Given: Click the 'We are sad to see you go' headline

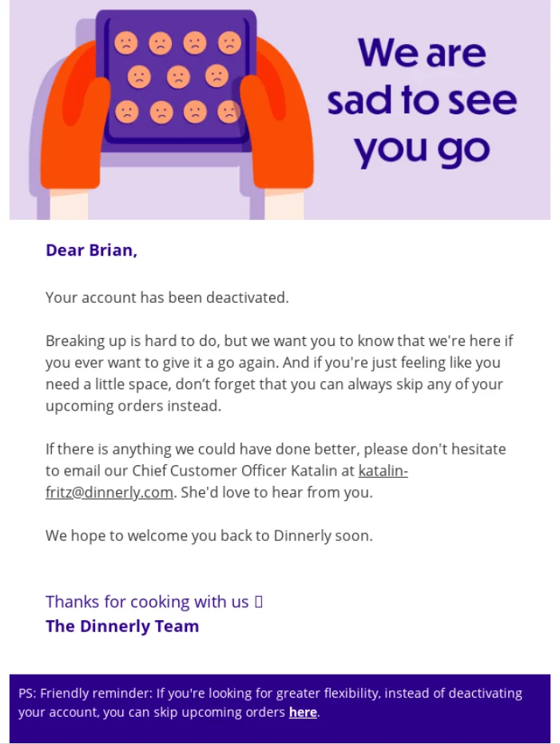Looking at the screenshot, I should (x=421, y=101).
